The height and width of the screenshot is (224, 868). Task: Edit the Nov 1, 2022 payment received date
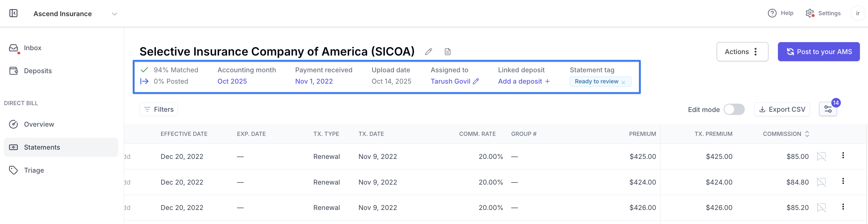314,81
